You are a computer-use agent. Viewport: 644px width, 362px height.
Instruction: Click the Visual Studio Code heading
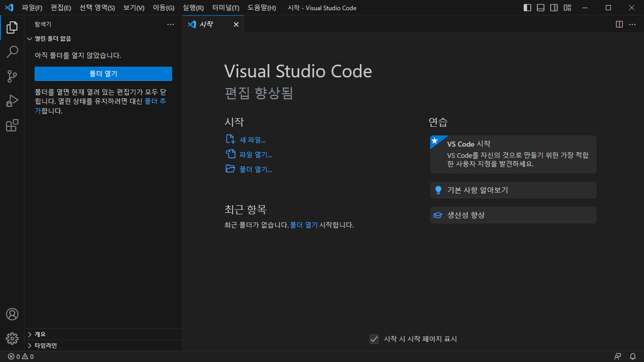click(298, 71)
